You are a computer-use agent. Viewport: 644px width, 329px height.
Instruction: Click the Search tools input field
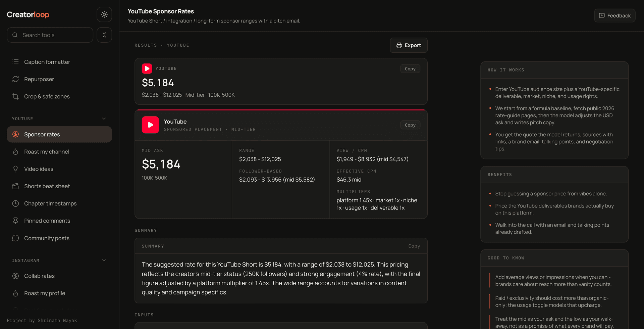tap(50, 35)
